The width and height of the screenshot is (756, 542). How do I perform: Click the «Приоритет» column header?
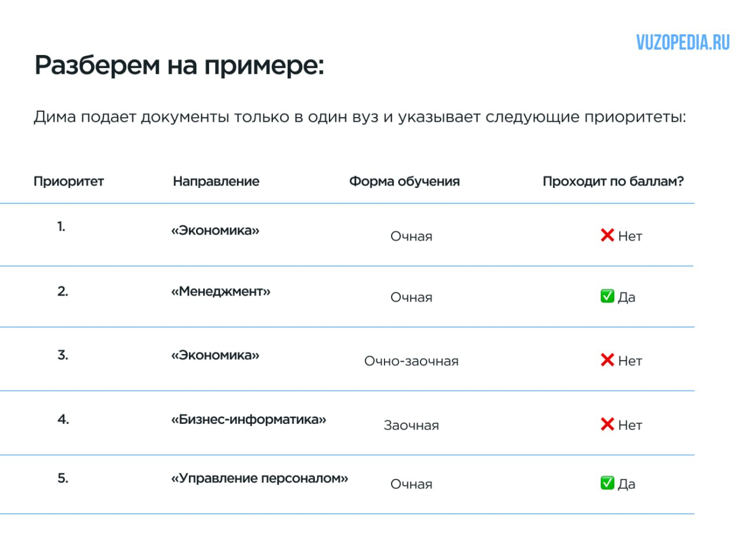tap(69, 181)
